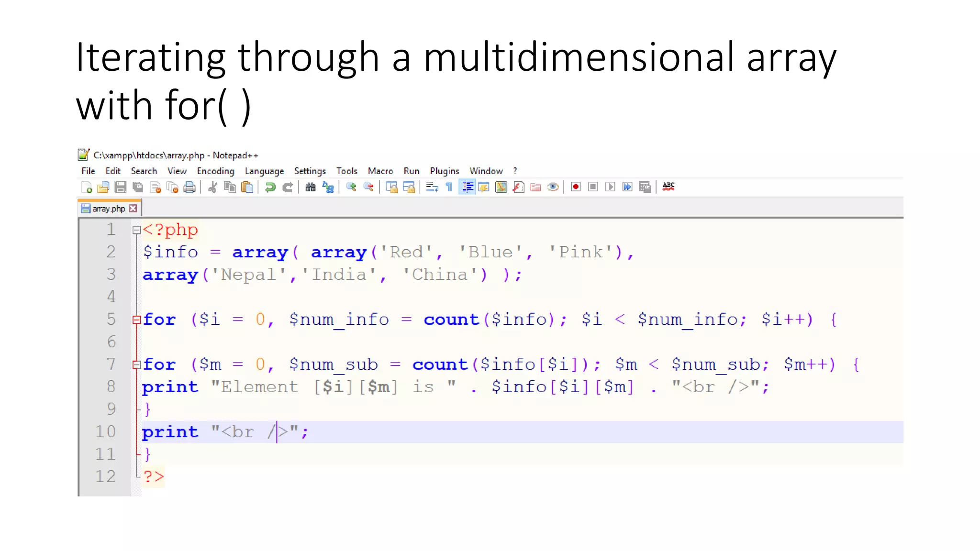Save the file with the floppy disk icon

pyautogui.click(x=121, y=187)
